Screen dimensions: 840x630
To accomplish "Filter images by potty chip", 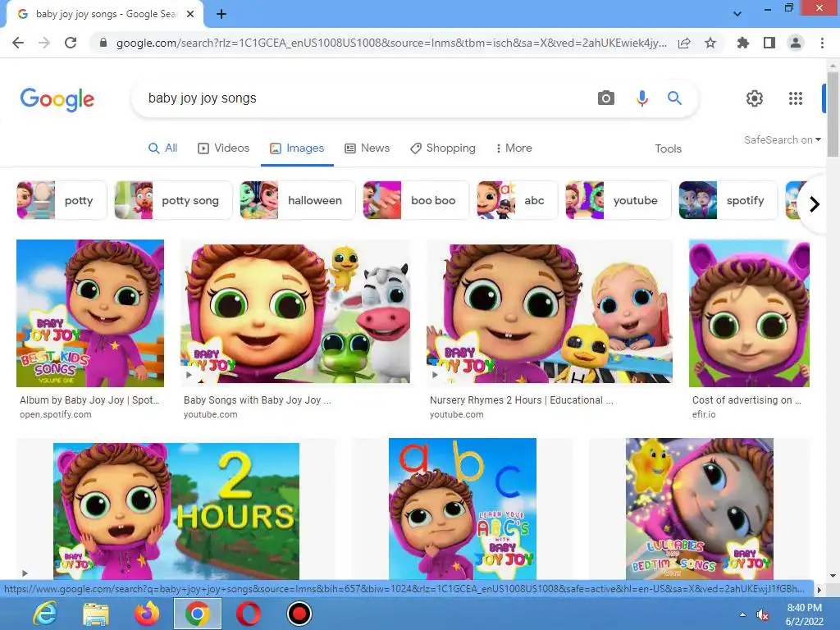I will [62, 200].
